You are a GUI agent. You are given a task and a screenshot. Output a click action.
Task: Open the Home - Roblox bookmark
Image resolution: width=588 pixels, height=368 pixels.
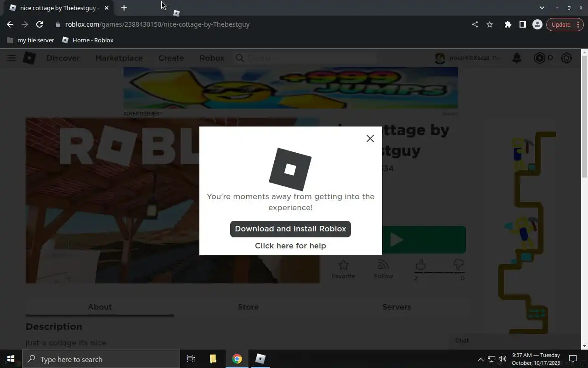pyautogui.click(x=88, y=40)
